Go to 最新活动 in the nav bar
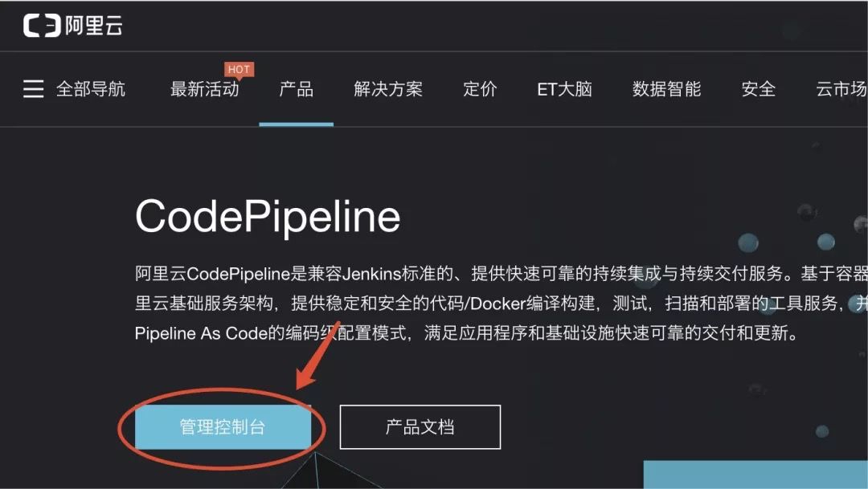Image resolution: width=868 pixels, height=489 pixels. tap(205, 89)
